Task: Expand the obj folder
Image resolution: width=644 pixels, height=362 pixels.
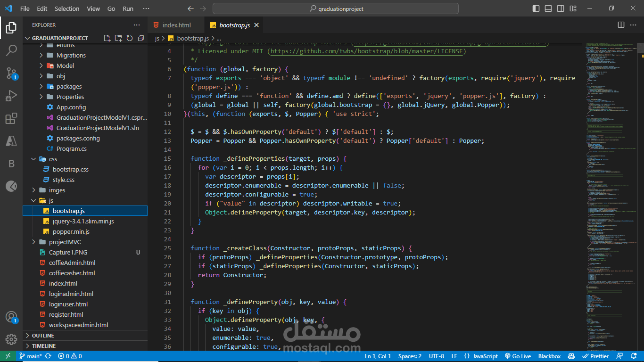Action: (x=85, y=76)
